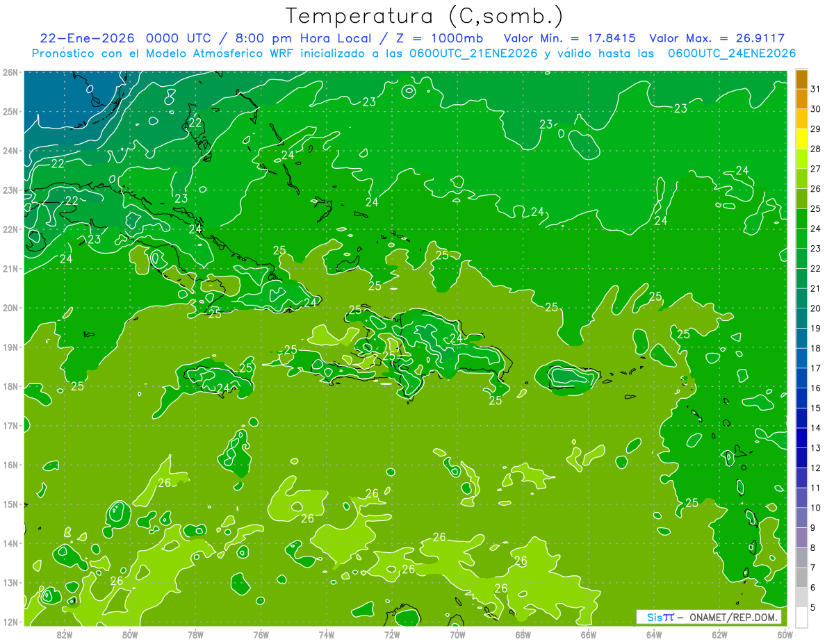Click the '13N' latitude axis label
834x644 pixels.
tap(10, 582)
